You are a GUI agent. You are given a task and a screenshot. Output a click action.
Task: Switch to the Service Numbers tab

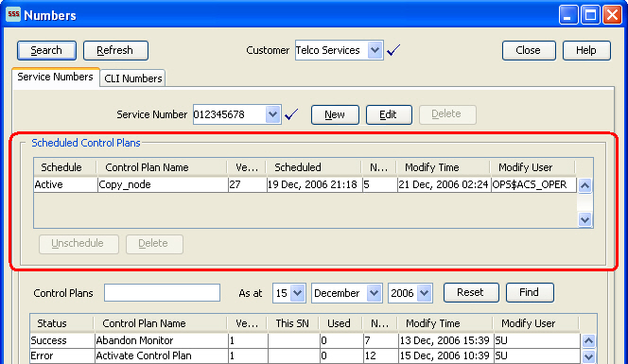click(55, 77)
